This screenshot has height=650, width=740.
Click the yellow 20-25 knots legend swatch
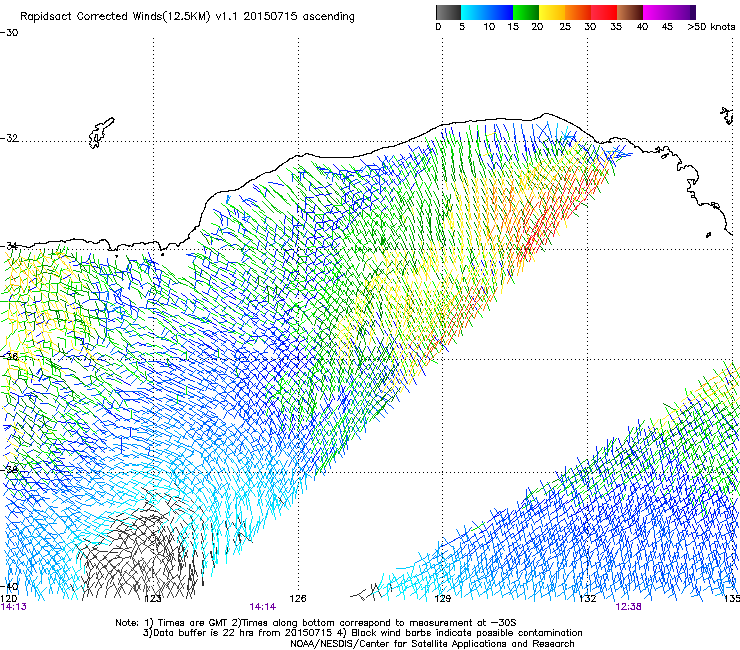[x=552, y=12]
